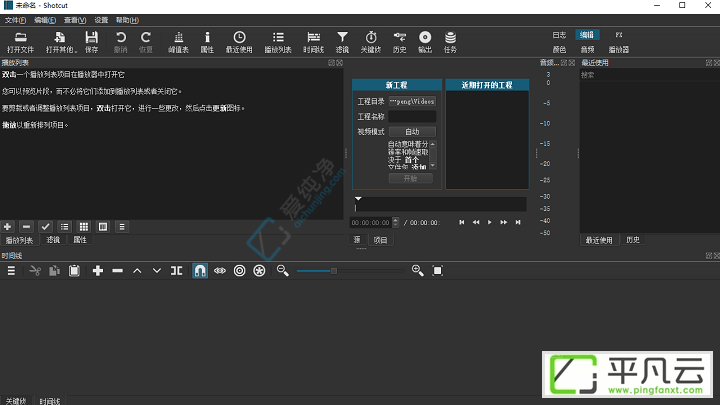Open the timeline hamburger menu
Screen dimensions: 720x405
(x=11, y=271)
